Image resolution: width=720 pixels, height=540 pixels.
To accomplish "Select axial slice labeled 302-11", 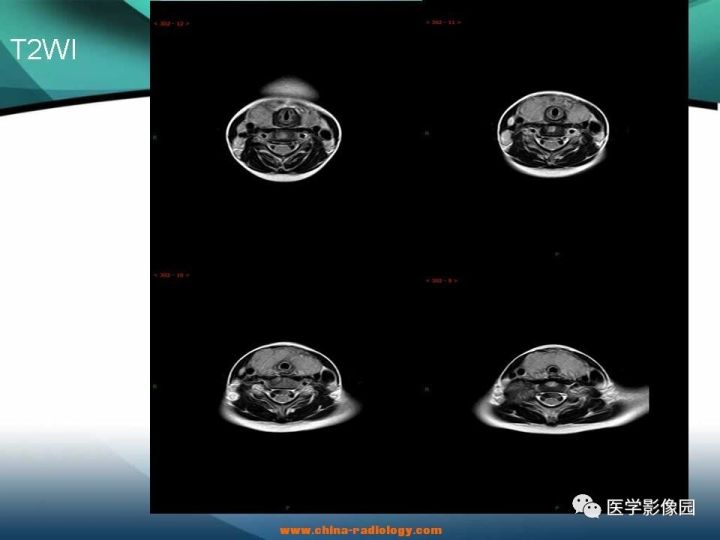I will pyautogui.click(x=553, y=133).
